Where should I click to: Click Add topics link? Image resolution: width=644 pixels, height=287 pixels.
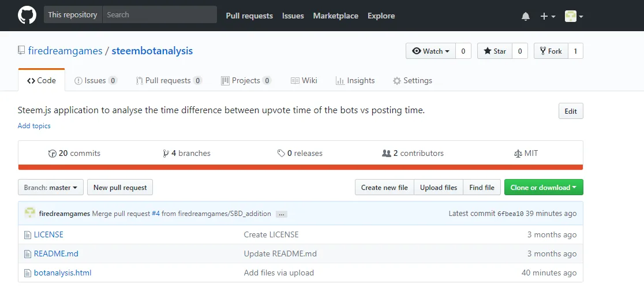(34, 126)
